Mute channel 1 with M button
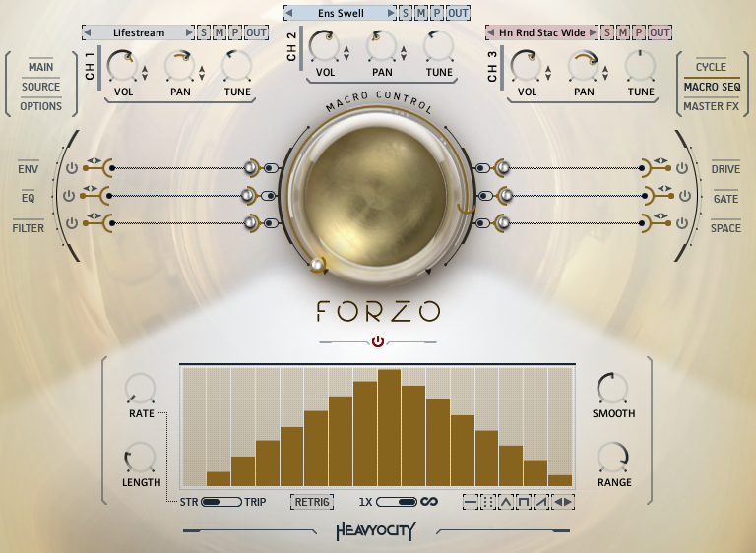The image size is (756, 553). (220, 32)
